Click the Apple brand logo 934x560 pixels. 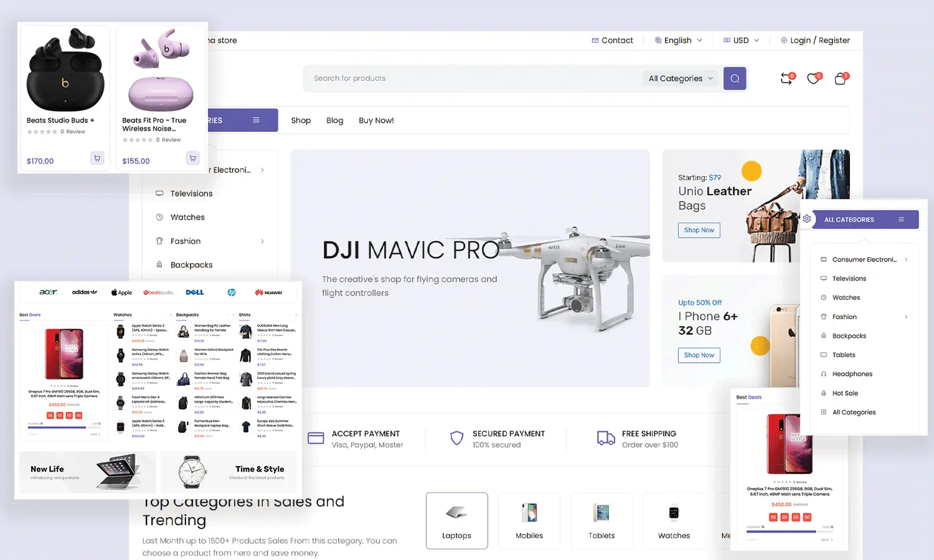coord(121,292)
